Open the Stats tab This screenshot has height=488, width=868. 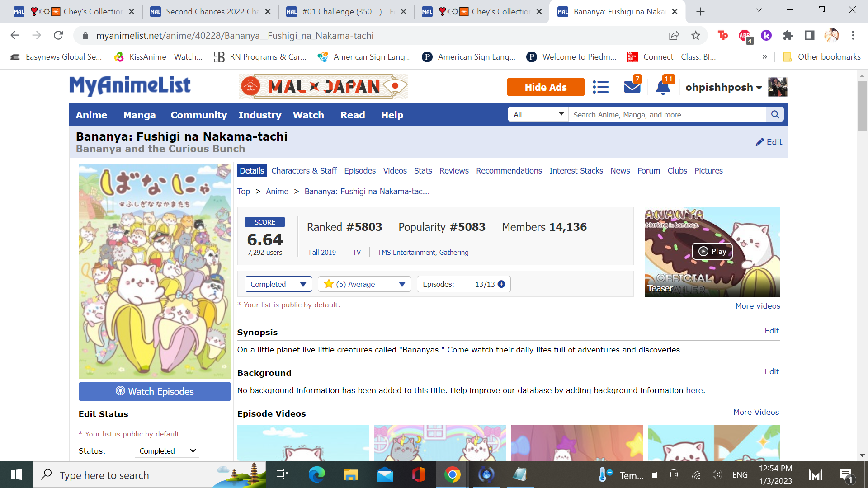click(x=423, y=170)
